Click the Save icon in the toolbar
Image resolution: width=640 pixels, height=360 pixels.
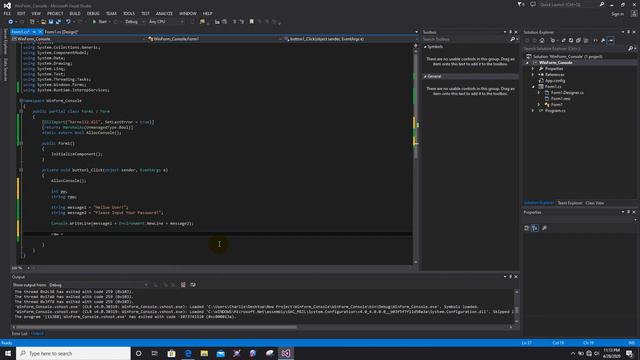(x=51, y=22)
